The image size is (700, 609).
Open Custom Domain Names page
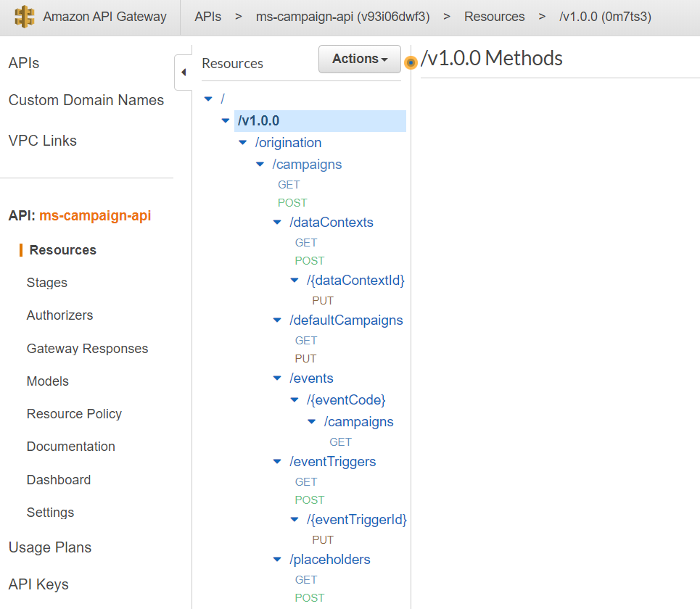point(86,100)
